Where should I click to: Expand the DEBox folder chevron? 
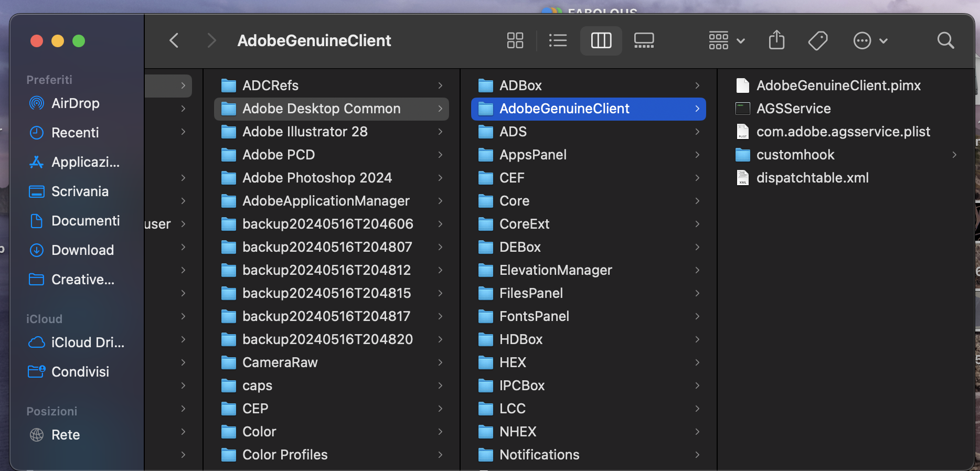[x=697, y=247]
